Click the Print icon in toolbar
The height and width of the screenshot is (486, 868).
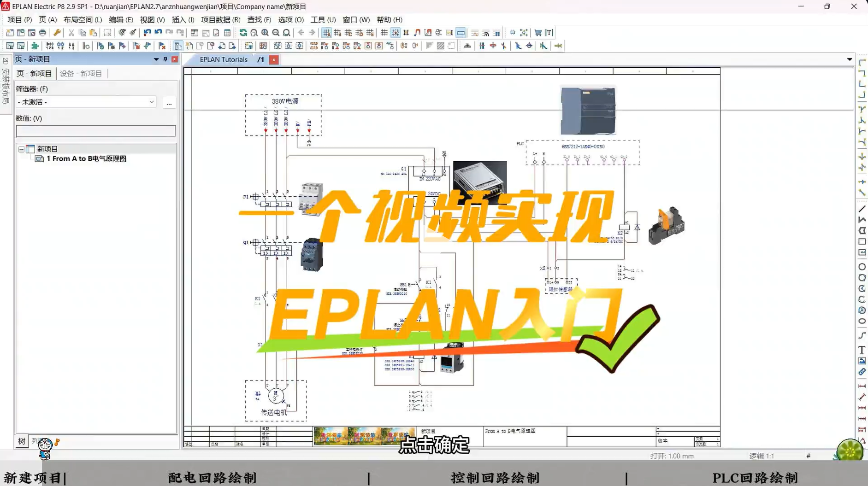(42, 33)
